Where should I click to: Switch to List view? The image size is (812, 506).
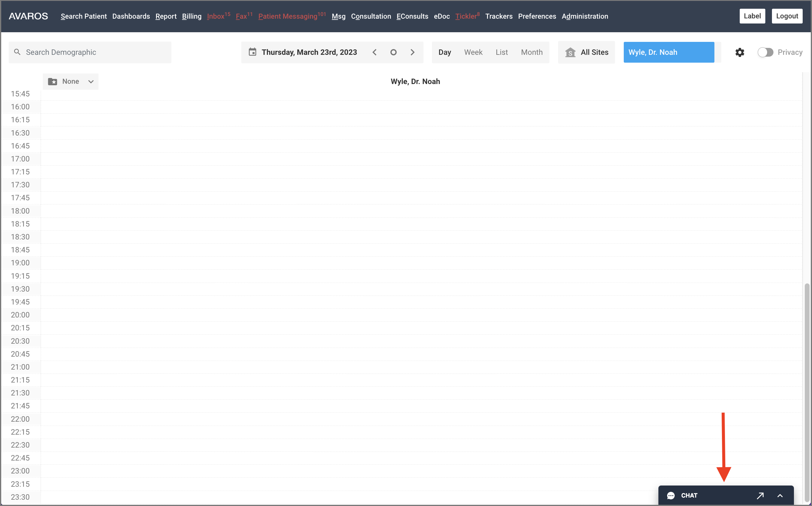[501, 52]
